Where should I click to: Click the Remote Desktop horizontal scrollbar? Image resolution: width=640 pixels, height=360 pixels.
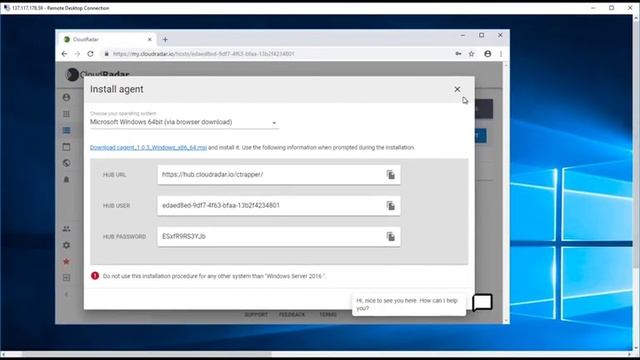146,354
